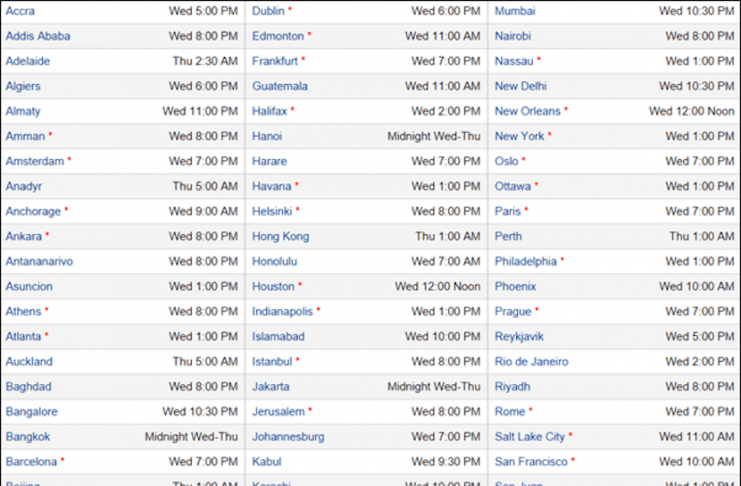This screenshot has width=741, height=486.
Task: Click the Guatemala link
Action: tap(280, 86)
